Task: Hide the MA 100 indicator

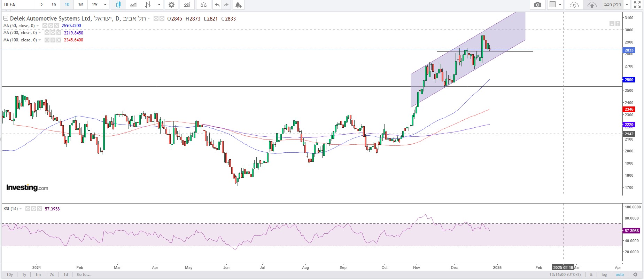Action: click(x=47, y=40)
